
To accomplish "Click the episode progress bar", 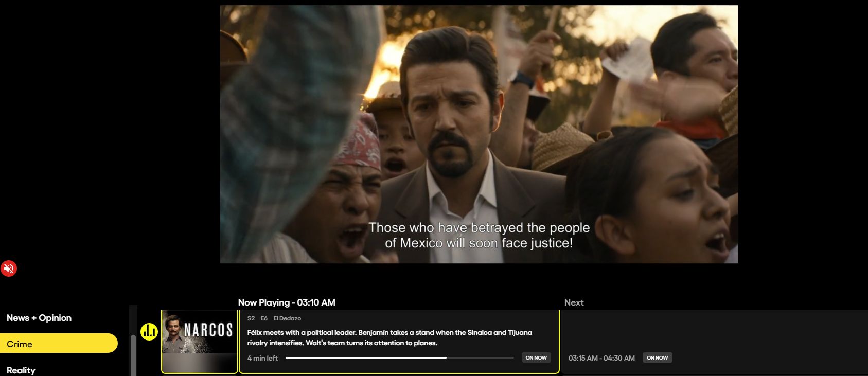I will click(x=399, y=357).
